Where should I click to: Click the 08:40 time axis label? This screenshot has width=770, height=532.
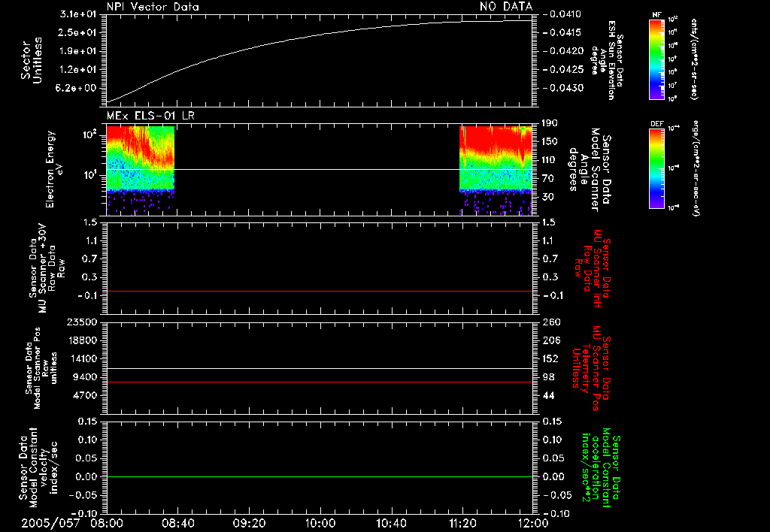pyautogui.click(x=178, y=524)
